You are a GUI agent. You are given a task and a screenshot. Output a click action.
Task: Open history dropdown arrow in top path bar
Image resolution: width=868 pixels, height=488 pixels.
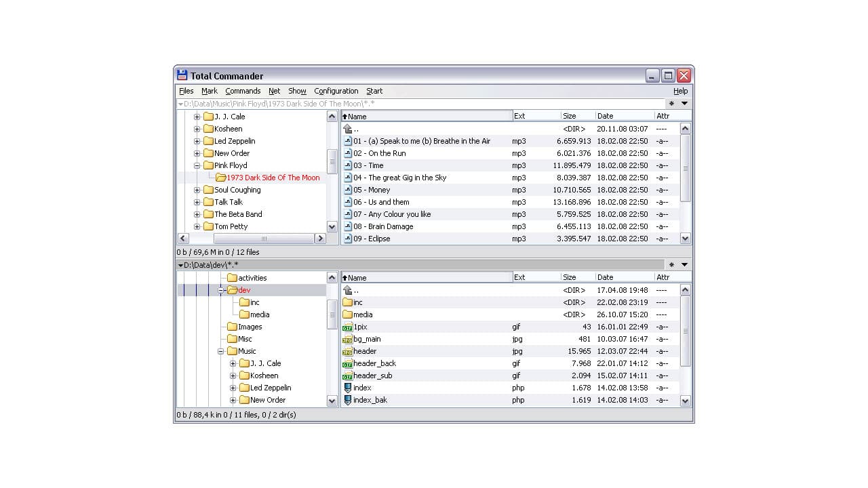point(684,104)
